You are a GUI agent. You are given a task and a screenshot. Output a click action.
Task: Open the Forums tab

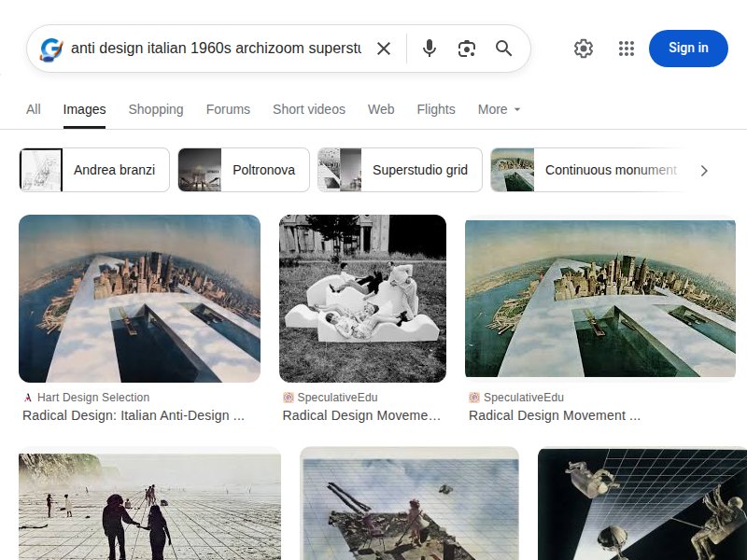point(228,109)
